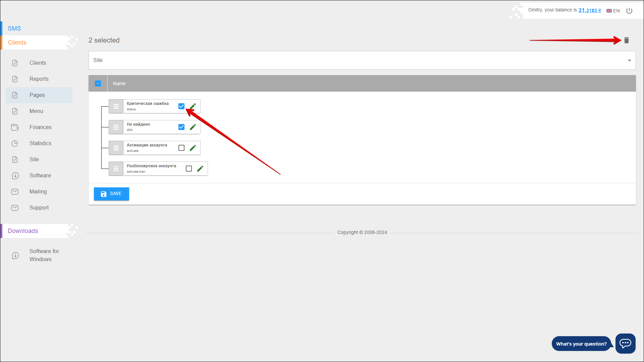Click the power logout icon
This screenshot has width=644, height=362.
[x=629, y=11]
